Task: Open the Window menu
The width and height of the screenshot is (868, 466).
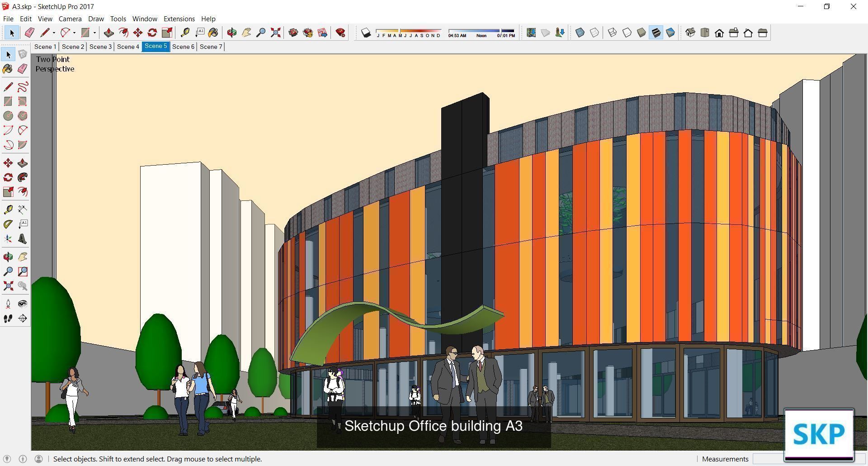Action: click(145, 19)
